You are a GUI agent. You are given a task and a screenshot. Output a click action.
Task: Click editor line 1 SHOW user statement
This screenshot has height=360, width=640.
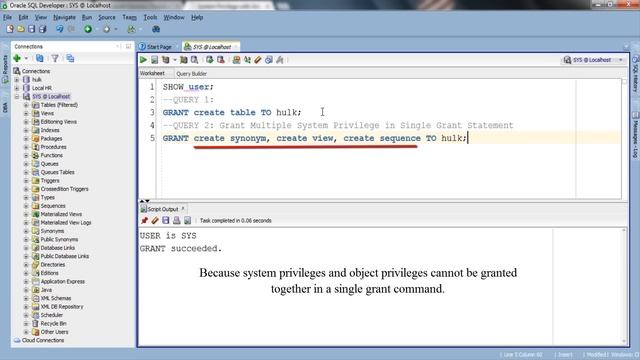pos(188,87)
